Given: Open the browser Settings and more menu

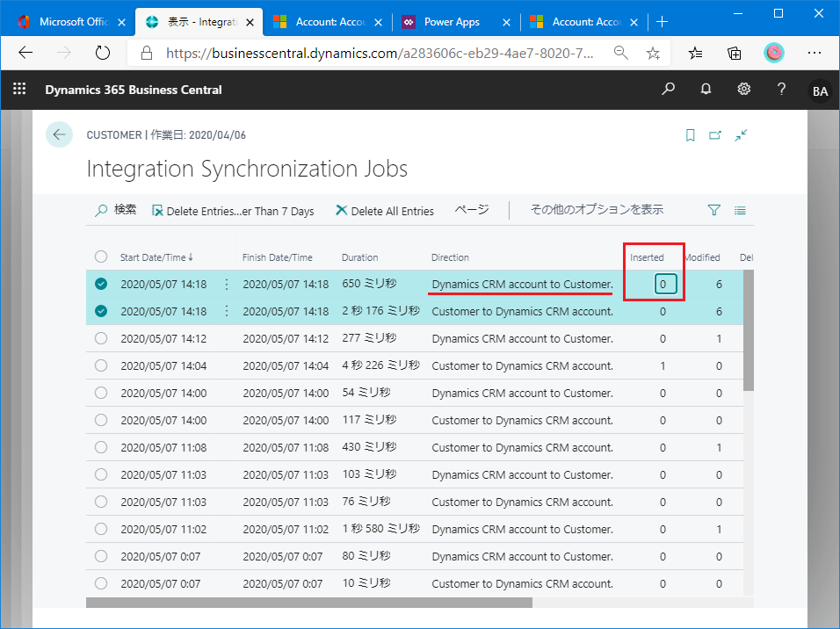Looking at the screenshot, I should click(x=815, y=53).
